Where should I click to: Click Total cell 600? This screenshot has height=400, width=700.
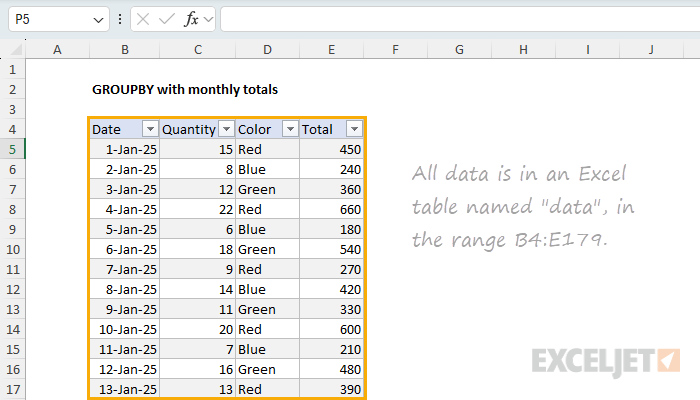click(331, 329)
